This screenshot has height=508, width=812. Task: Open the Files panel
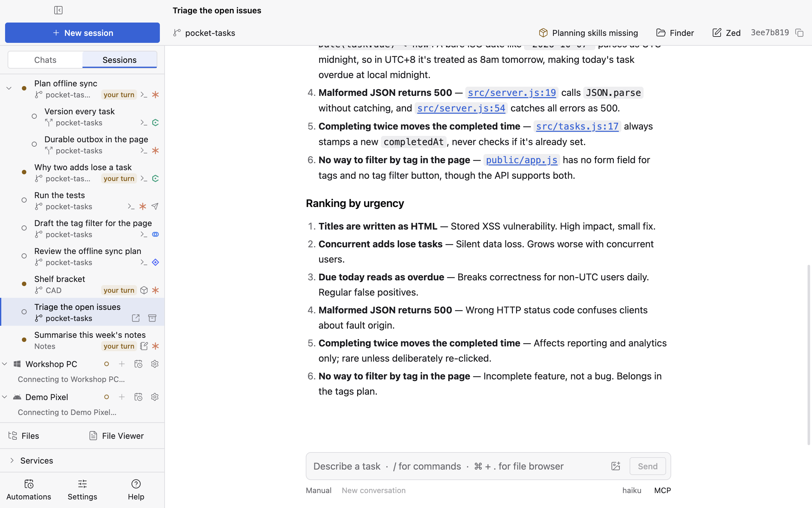pos(24,436)
